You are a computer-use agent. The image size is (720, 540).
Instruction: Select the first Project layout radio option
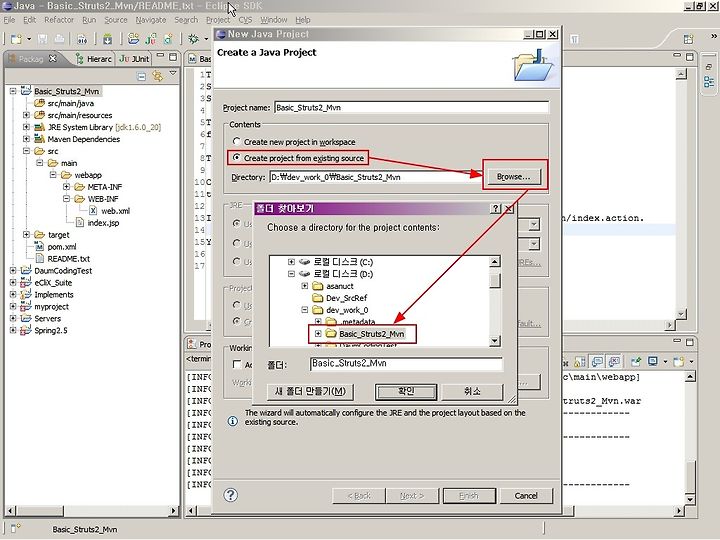(236, 305)
